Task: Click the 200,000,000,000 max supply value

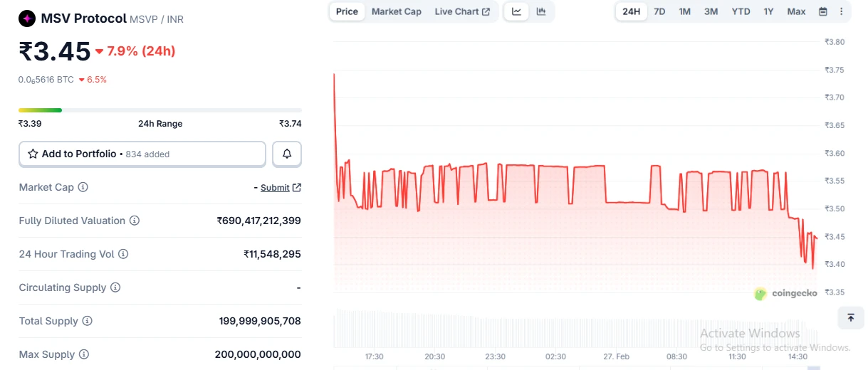Action: click(x=258, y=354)
